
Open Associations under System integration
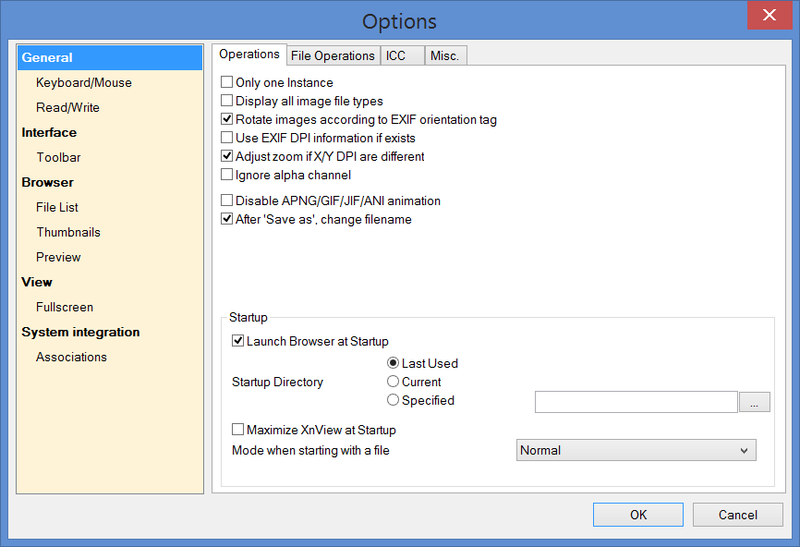[x=71, y=357]
